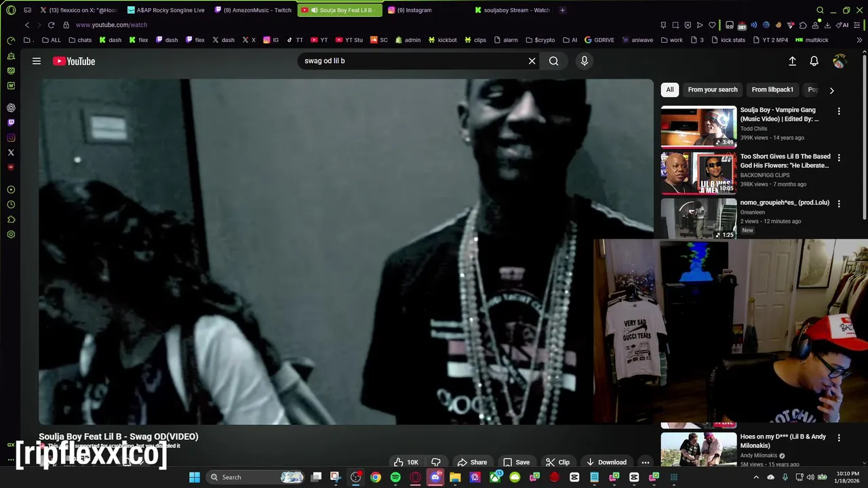
Task: Open a new tab with the plus icon
Action: 562,10
